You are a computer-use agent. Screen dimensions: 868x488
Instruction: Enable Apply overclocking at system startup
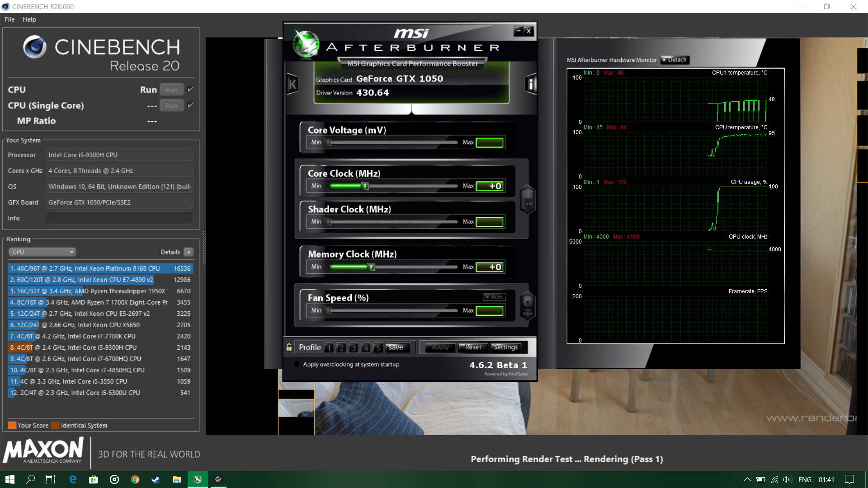tap(297, 364)
